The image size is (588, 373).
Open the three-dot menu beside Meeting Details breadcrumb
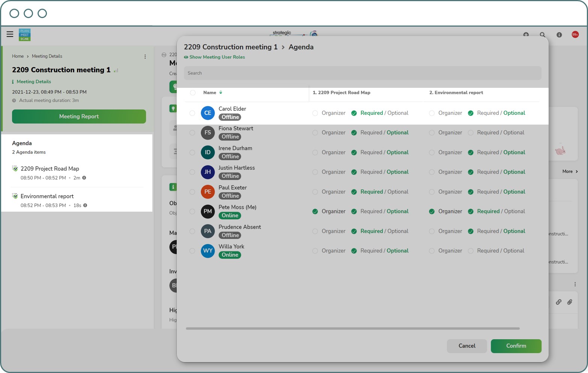[145, 57]
